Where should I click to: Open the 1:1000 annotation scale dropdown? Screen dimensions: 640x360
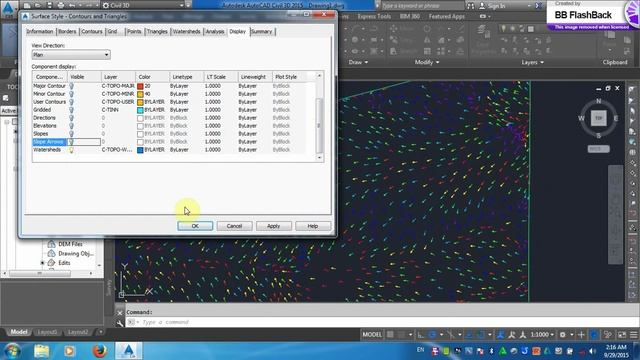pos(542,335)
